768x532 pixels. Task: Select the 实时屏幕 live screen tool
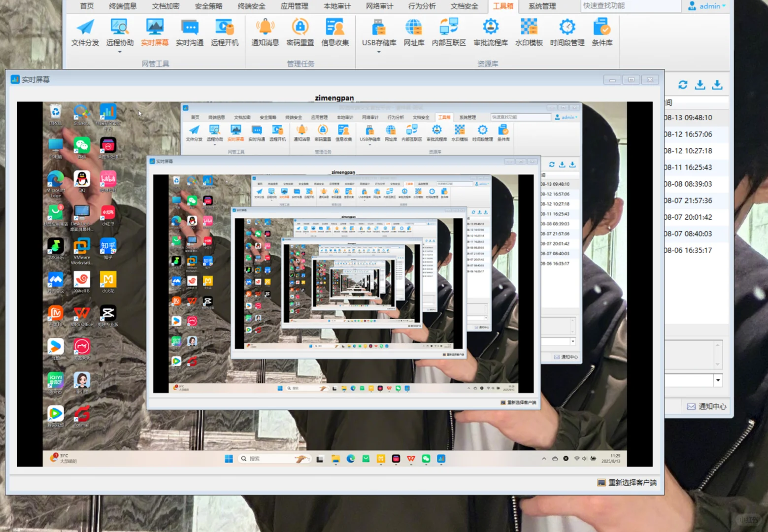click(x=155, y=33)
